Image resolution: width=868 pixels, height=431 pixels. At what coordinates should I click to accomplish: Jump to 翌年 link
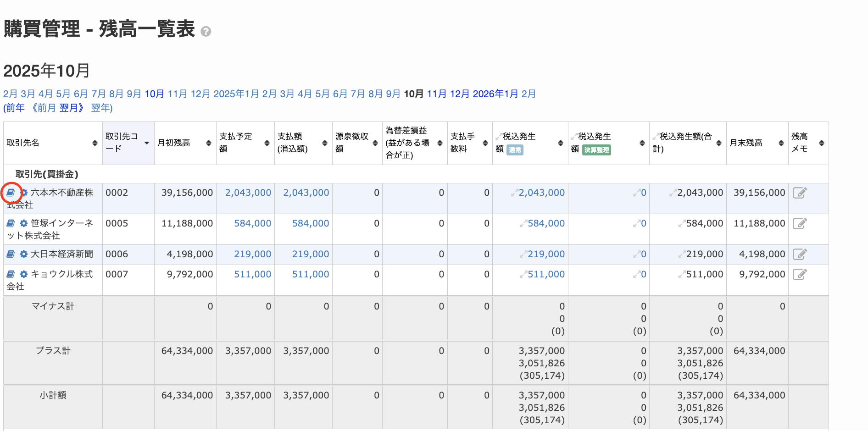pos(101,108)
